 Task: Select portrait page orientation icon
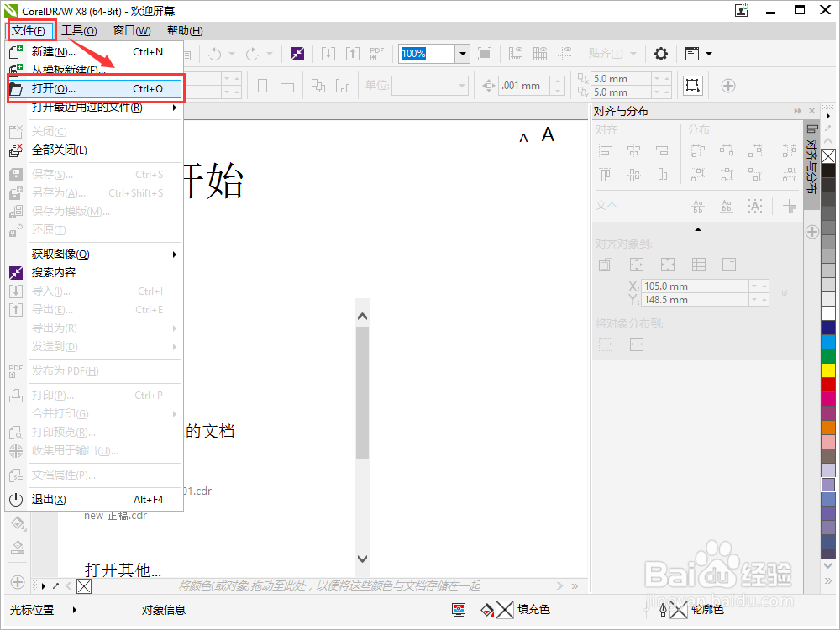click(262, 86)
